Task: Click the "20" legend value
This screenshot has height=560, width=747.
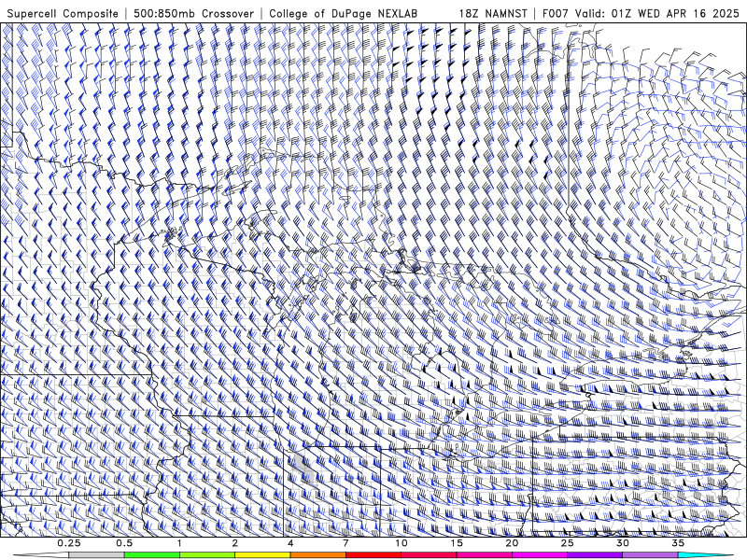Action: (512, 543)
